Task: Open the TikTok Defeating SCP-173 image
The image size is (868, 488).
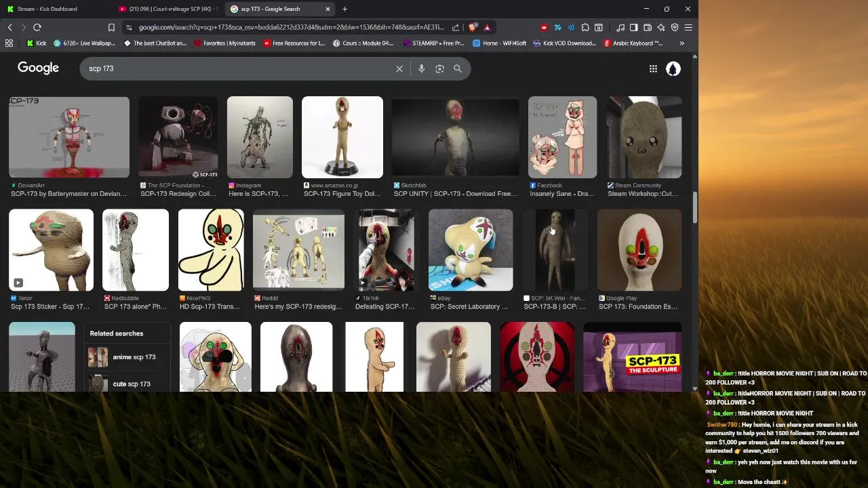Action: click(387, 250)
